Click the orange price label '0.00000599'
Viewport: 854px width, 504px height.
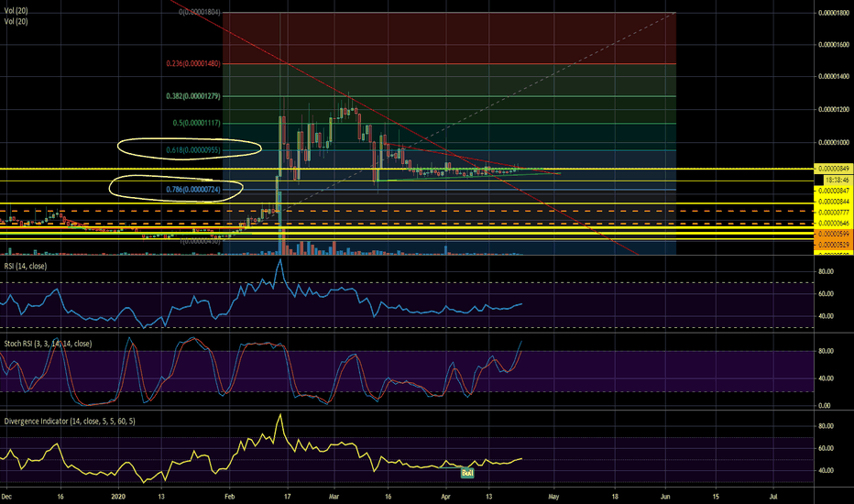click(833, 235)
